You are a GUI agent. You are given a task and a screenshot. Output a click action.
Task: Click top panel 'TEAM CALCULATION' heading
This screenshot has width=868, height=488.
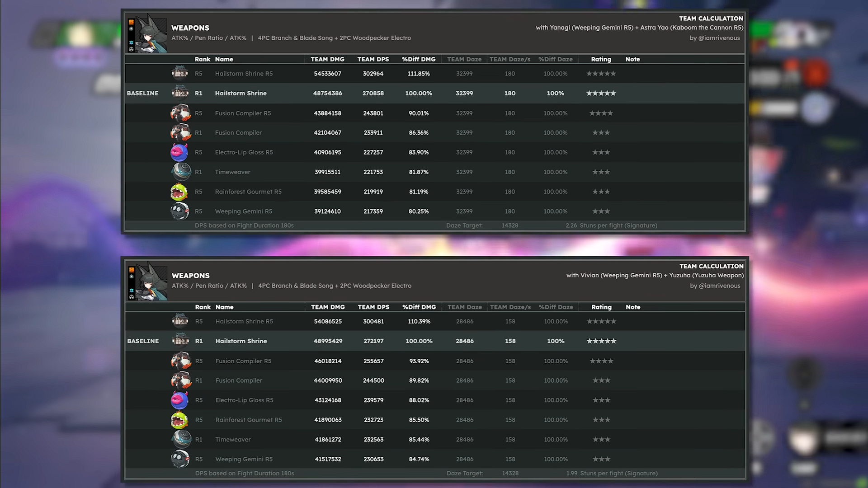(711, 19)
